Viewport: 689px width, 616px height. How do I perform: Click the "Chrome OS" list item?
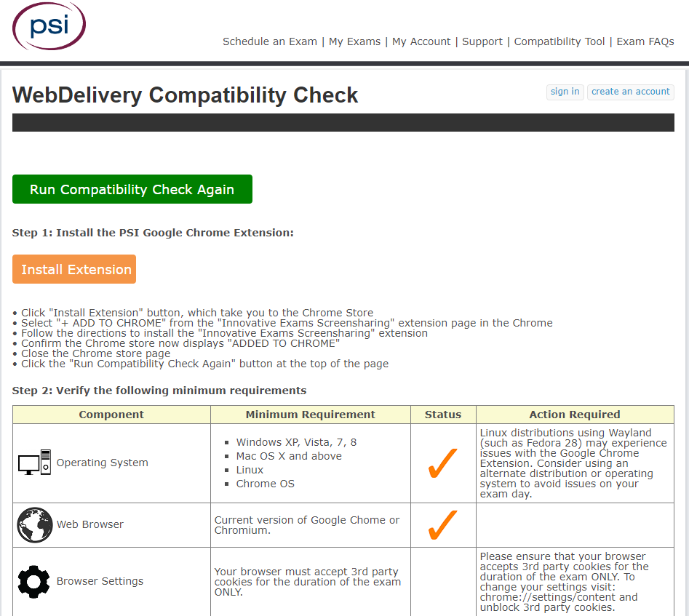[x=265, y=484]
